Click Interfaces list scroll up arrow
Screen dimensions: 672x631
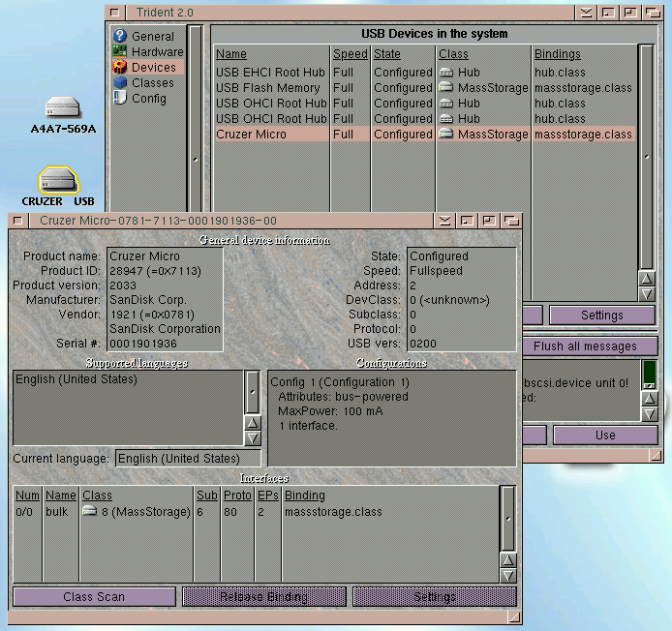pos(507,560)
